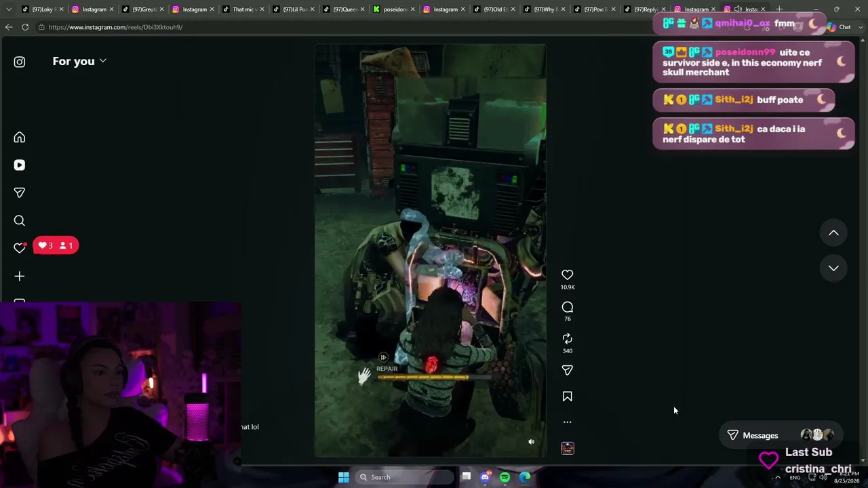Open the Messages floating button
This screenshot has width=868, height=488.
pyautogui.click(x=780, y=435)
